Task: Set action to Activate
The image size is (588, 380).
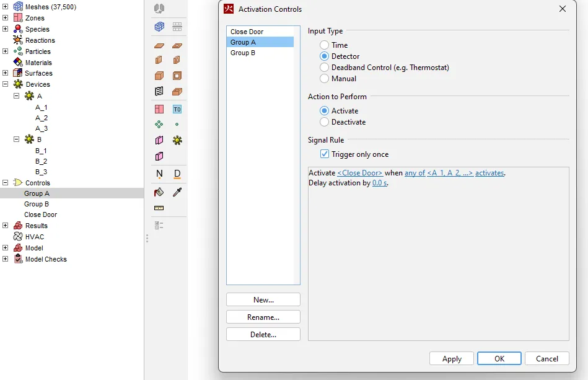Action: click(325, 111)
